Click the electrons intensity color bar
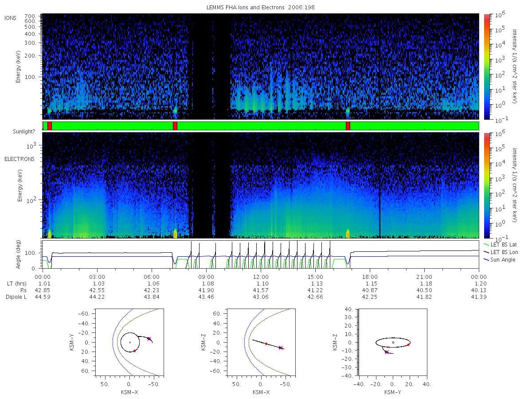The image size is (532, 399). tap(486, 185)
